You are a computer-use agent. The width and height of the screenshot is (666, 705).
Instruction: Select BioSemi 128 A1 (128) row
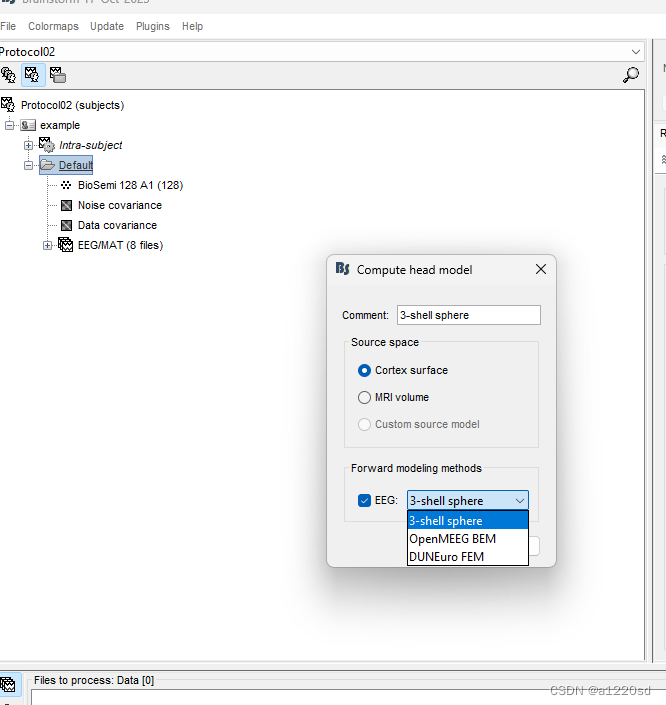coord(130,185)
